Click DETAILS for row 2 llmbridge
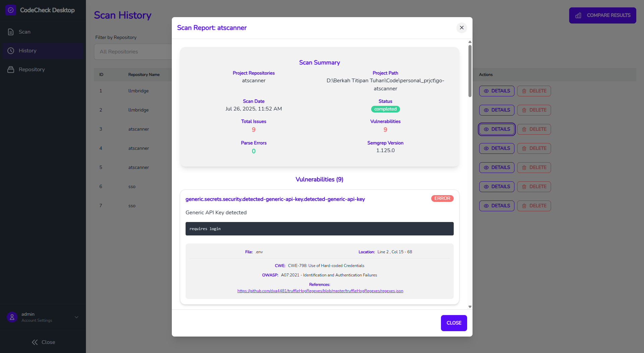Image resolution: width=644 pixels, height=353 pixels. pos(497,110)
